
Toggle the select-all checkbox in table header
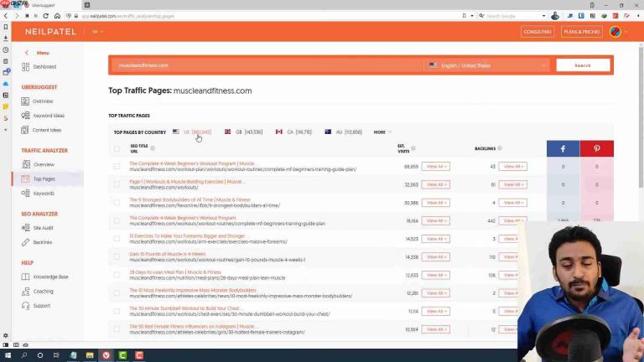(117, 148)
